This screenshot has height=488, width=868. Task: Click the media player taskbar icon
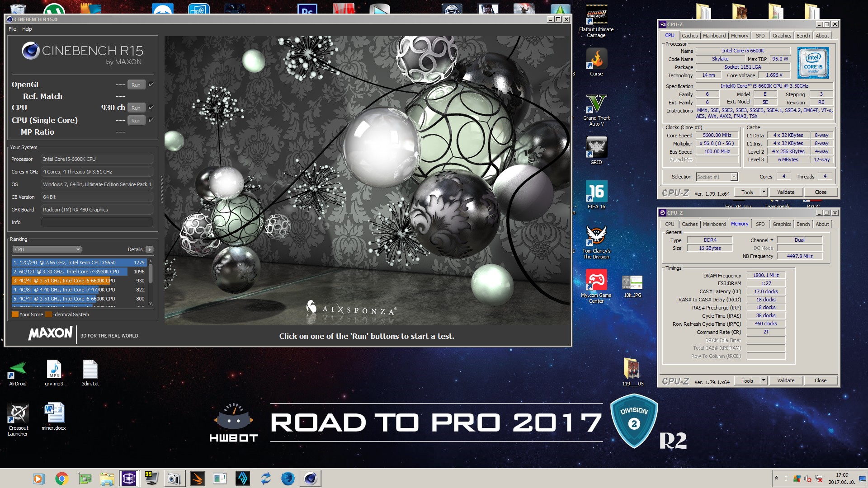point(38,479)
